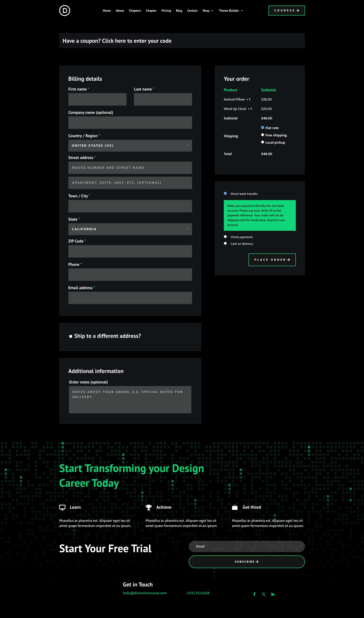Viewport: 364px width, 618px height.
Task: Open the State dropdown showing California
Action: (130, 229)
